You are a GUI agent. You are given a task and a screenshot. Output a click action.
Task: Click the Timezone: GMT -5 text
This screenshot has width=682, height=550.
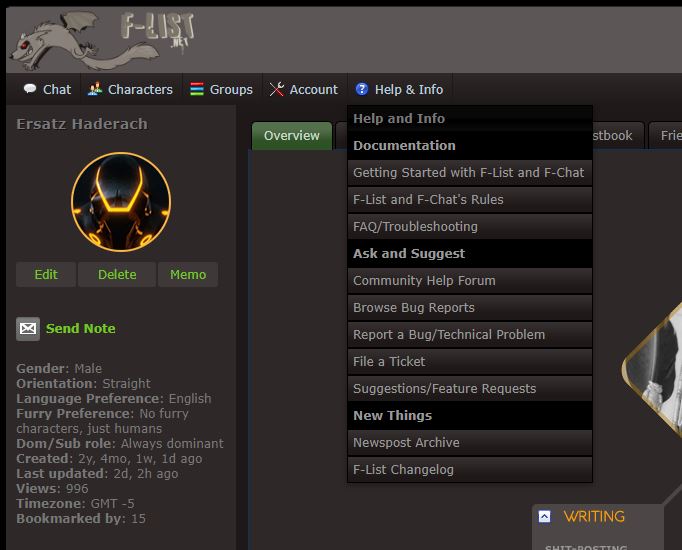pos(75,503)
